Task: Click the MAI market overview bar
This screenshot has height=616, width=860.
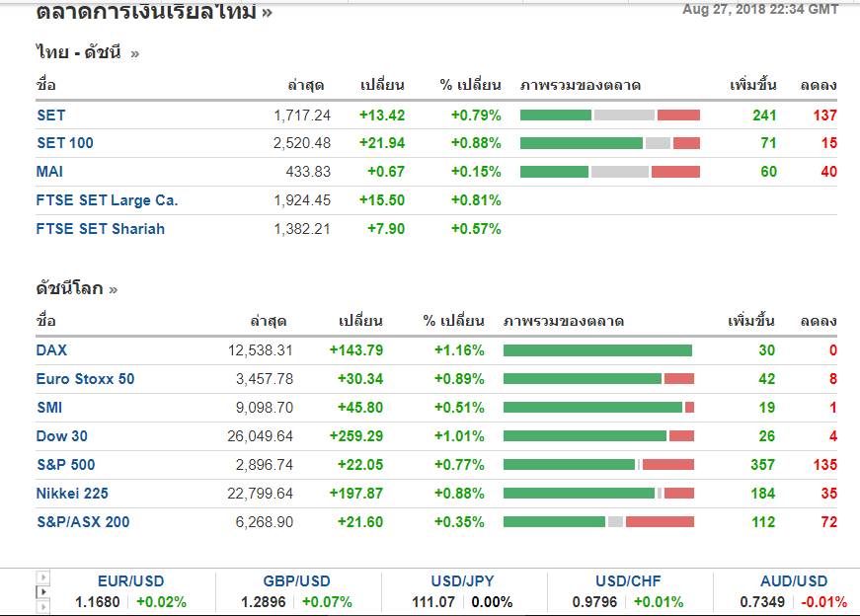Action: click(610, 172)
